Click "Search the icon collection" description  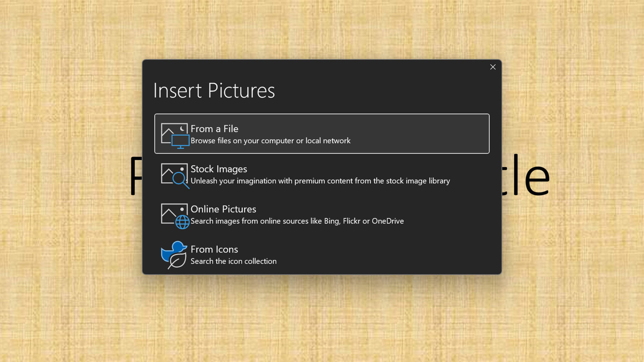coord(233,261)
